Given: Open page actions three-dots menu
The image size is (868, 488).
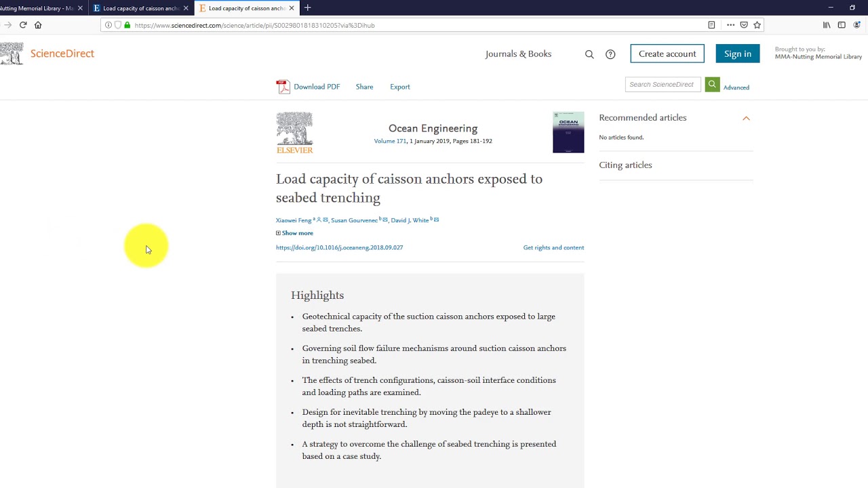Looking at the screenshot, I should (x=730, y=25).
